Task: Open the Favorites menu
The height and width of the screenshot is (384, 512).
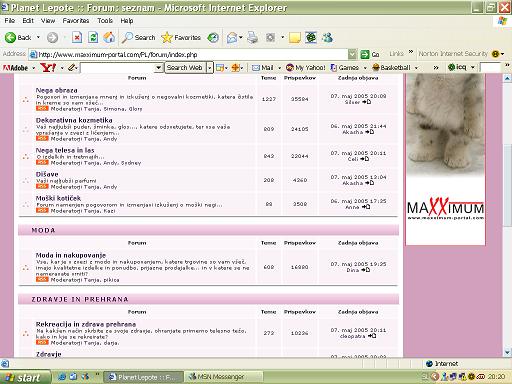Action: point(76,21)
